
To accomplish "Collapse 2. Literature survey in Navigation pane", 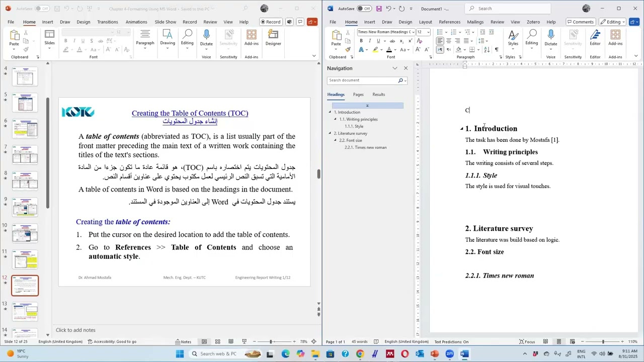I will tap(330, 133).
